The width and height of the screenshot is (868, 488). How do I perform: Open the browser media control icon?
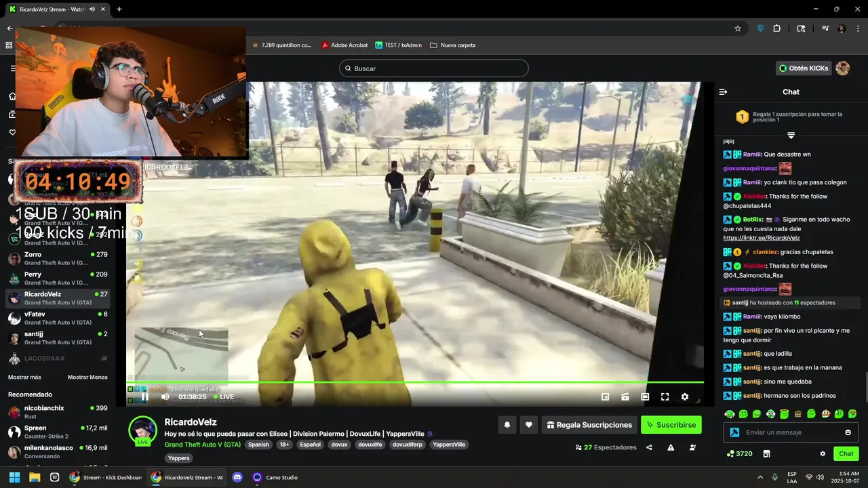825,28
